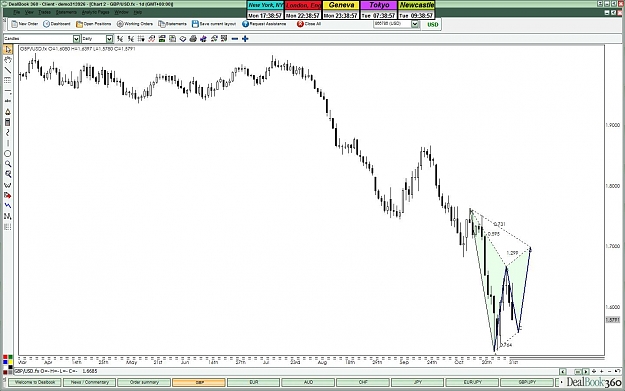This screenshot has width=625, height=391.
Task: Switch to the AUD tab
Action: pyautogui.click(x=308, y=382)
